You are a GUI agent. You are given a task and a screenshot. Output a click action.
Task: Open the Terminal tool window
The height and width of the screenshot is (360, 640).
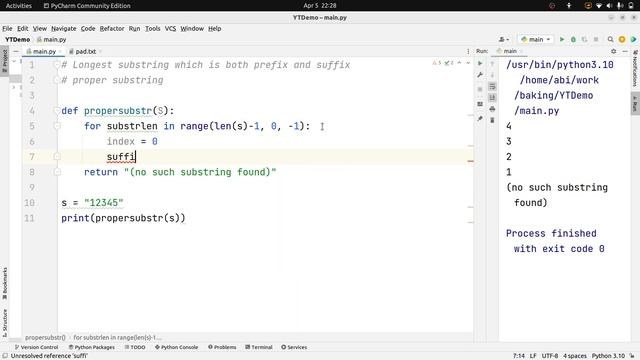point(259,347)
